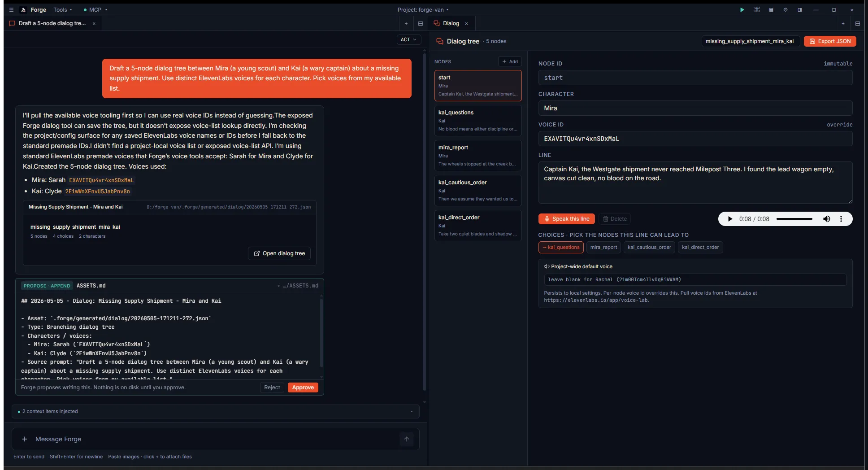The width and height of the screenshot is (868, 470).
Task: Click Clyde's voice ID 2EiwWnXFnvU5JabPnv8n in chat
Action: click(98, 191)
